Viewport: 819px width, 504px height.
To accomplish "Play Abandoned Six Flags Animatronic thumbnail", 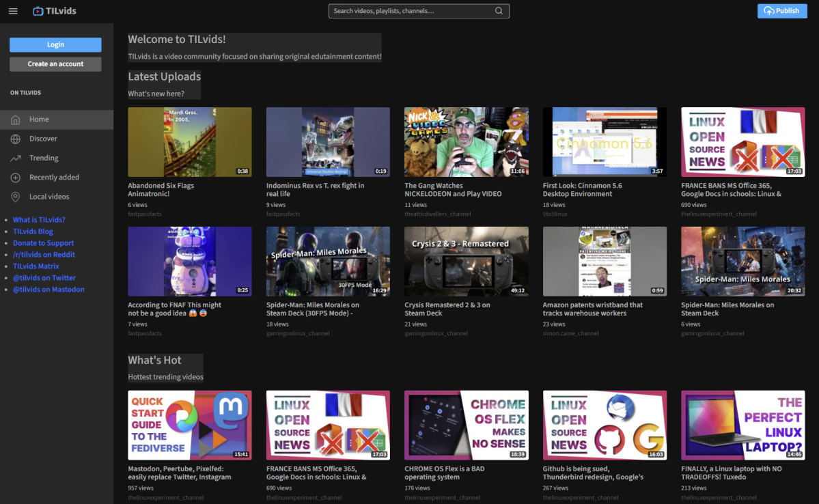I will (x=190, y=142).
